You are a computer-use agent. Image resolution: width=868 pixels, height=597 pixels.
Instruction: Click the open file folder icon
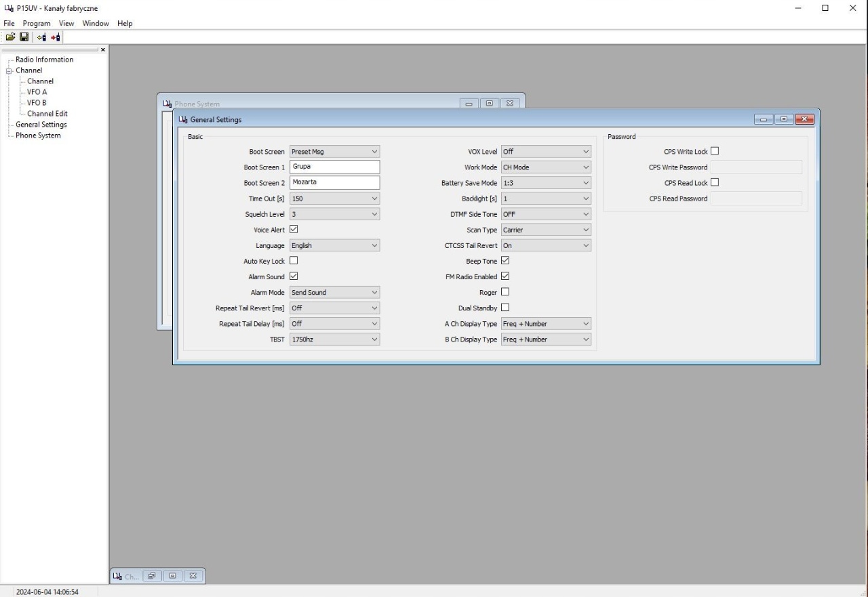point(11,37)
